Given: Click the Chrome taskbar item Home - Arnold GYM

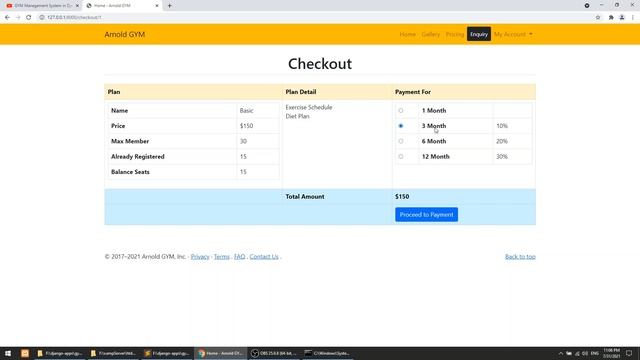Looking at the screenshot, I should (x=221, y=353).
